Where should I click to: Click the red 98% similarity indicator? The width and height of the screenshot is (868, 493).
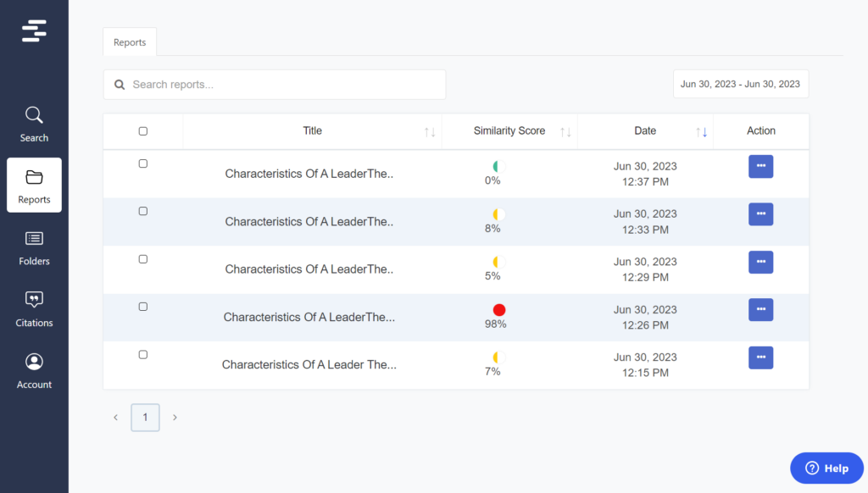tap(498, 309)
